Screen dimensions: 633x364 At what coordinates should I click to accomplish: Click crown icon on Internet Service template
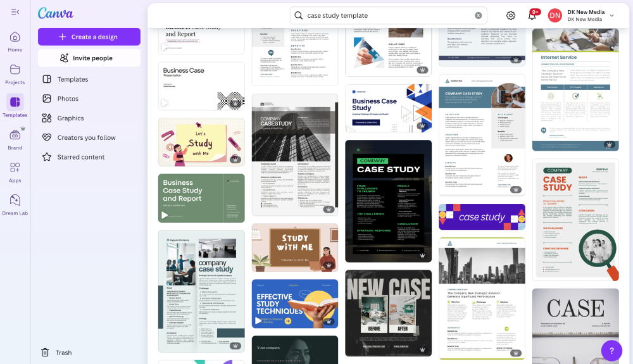click(x=609, y=144)
